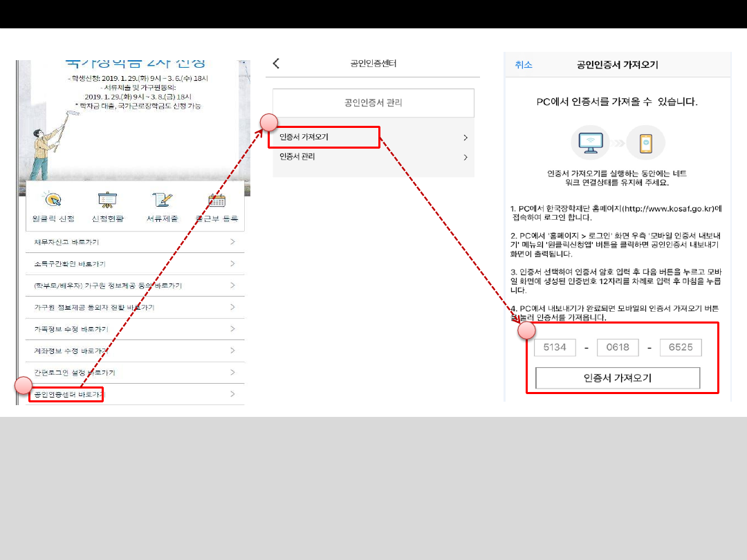Open the calendar icon for 출근부 등록
Viewport: 747px width, 560px height.
point(216,200)
